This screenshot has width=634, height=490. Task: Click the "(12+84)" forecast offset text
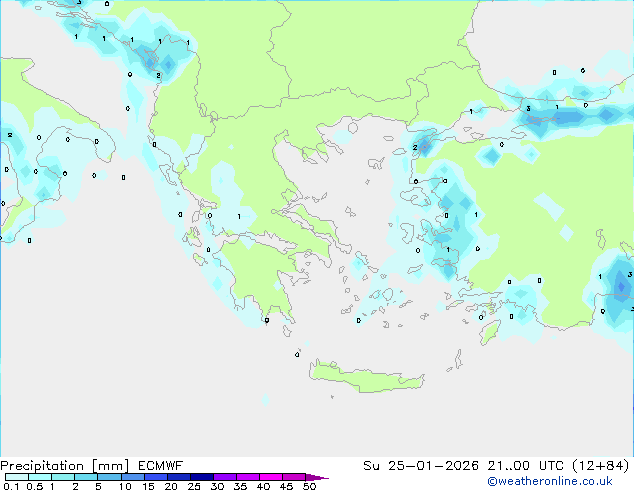601,466
